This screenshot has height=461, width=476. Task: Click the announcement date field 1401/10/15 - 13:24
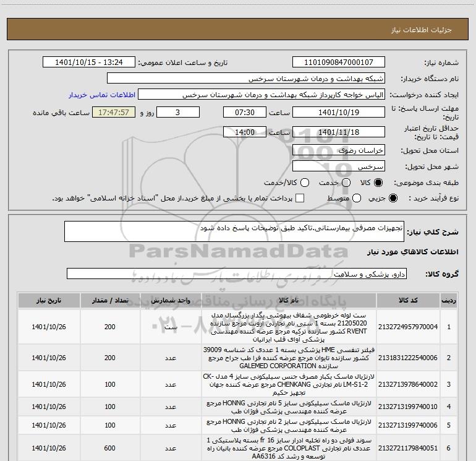[89, 62]
